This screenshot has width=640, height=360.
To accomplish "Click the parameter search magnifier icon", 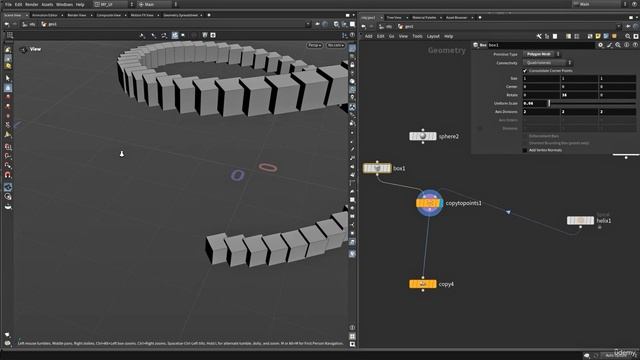I will 618,45.
